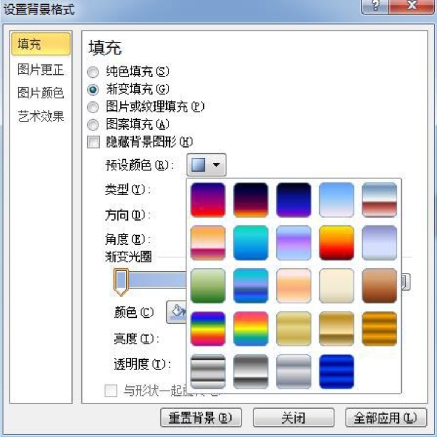Switch to 图片颜色 tab
Viewport: 437px width, 437px height.
41,93
